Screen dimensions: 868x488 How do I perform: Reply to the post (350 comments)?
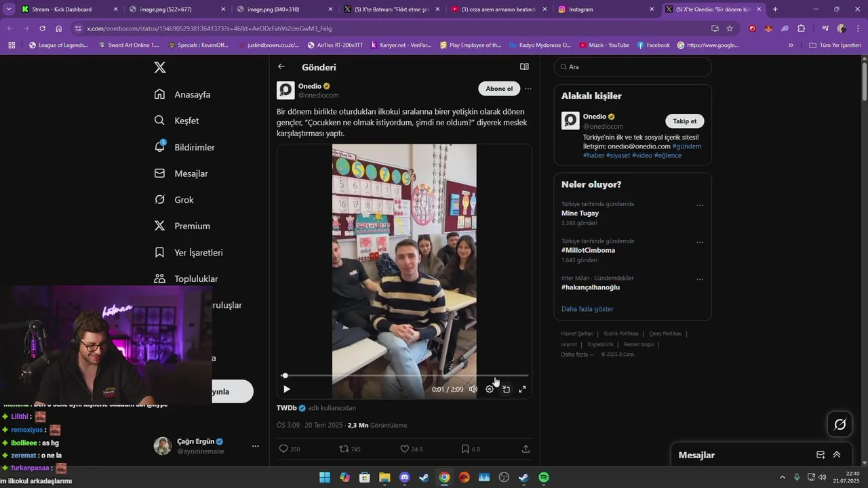[290, 449]
